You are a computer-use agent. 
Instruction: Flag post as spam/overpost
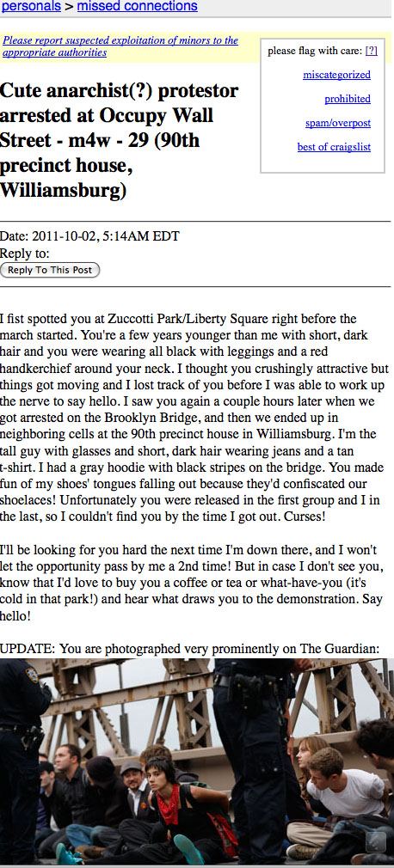(338, 123)
